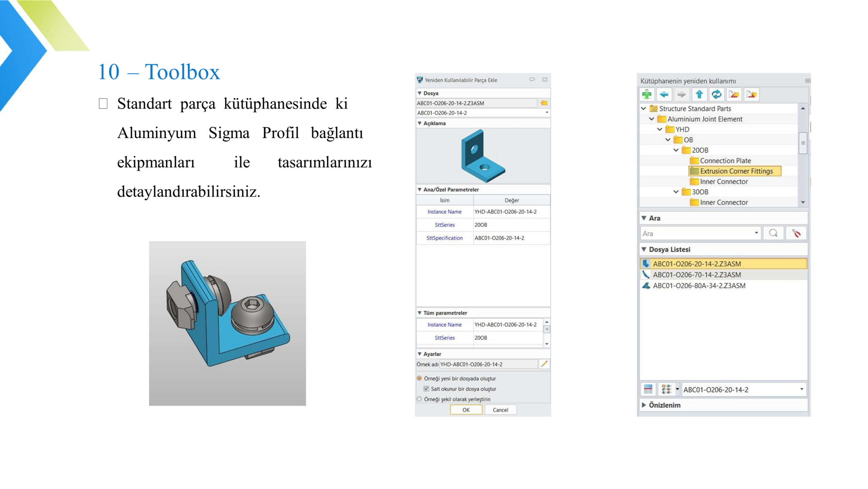Toggle 'Salt okunur bir dosya oluştur' checkbox
Viewport: 868px width, 489px height.
pos(426,389)
